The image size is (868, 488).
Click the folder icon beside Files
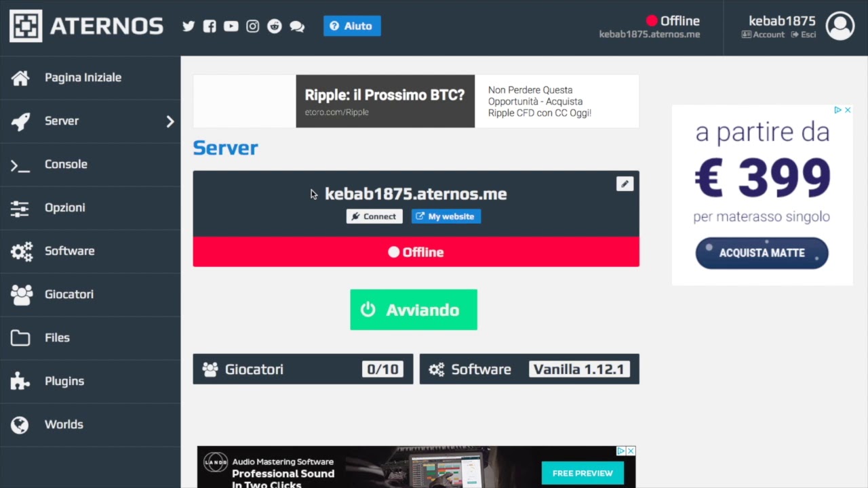(20, 338)
